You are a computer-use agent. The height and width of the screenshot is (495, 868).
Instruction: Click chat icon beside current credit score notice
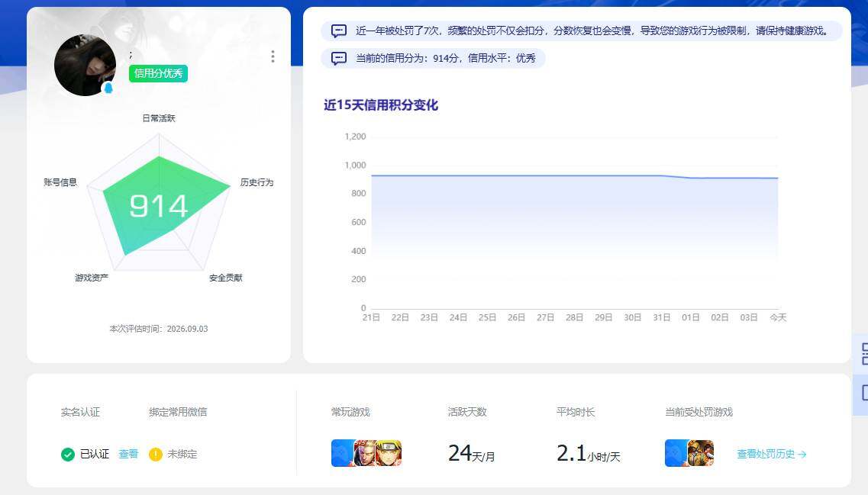339,58
